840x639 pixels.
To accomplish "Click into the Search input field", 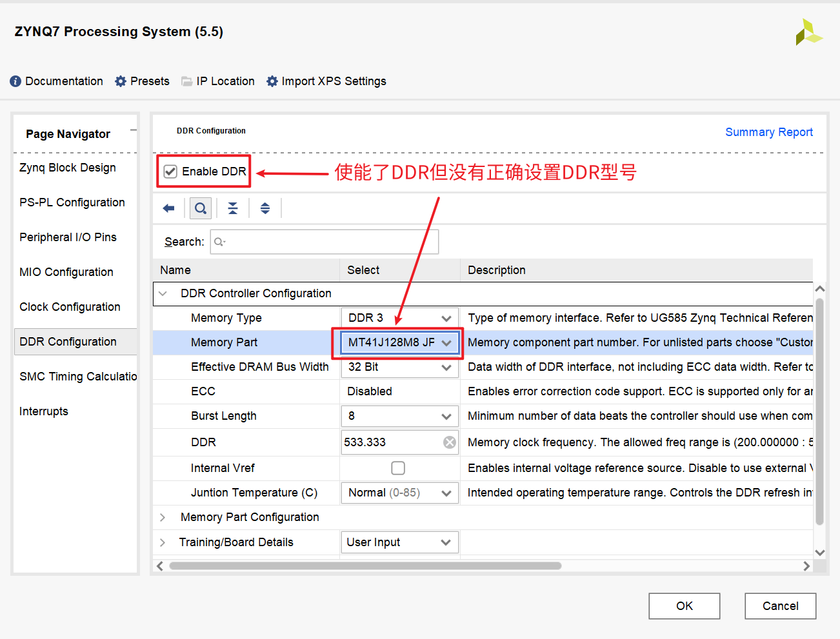I will pyautogui.click(x=325, y=242).
